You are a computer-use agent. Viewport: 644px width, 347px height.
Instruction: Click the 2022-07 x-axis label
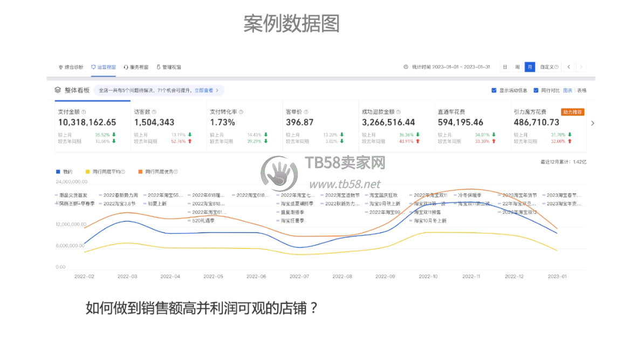(299, 276)
